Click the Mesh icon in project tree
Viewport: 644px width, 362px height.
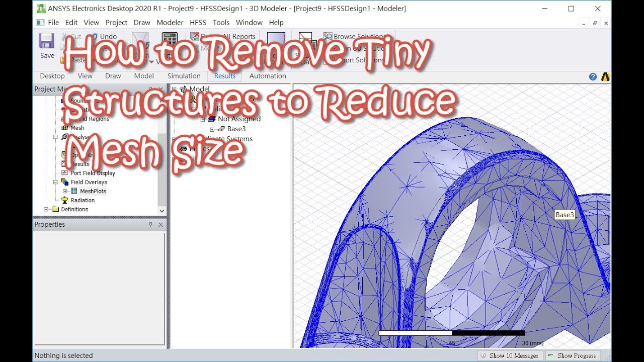tap(64, 128)
